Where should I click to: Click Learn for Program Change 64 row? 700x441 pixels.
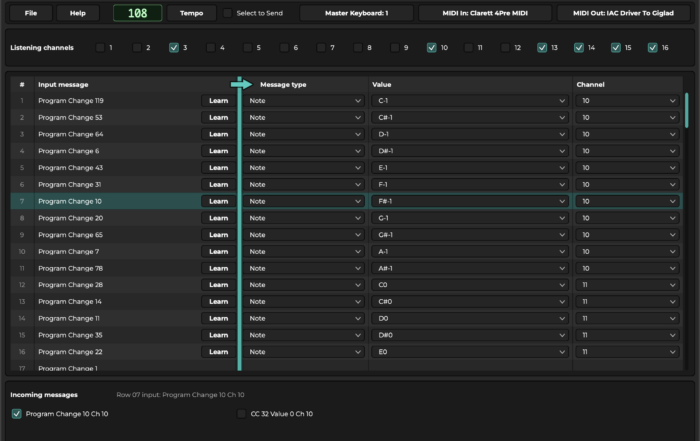click(x=218, y=134)
